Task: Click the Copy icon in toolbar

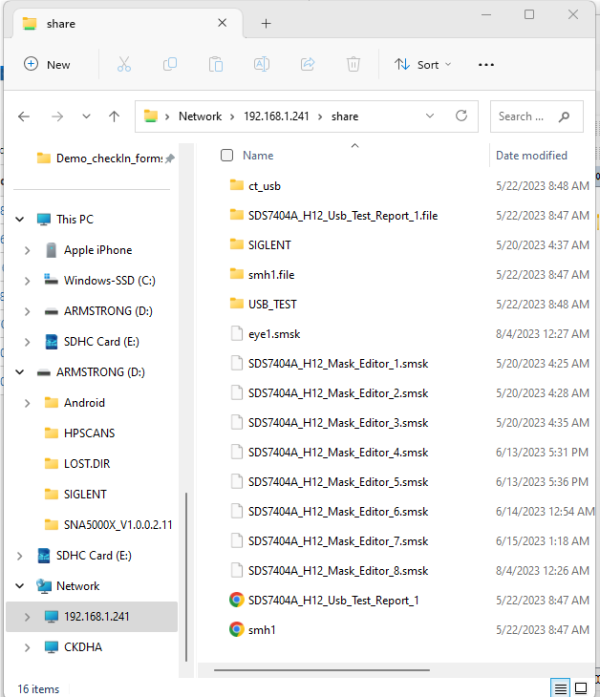Action: click(x=170, y=64)
